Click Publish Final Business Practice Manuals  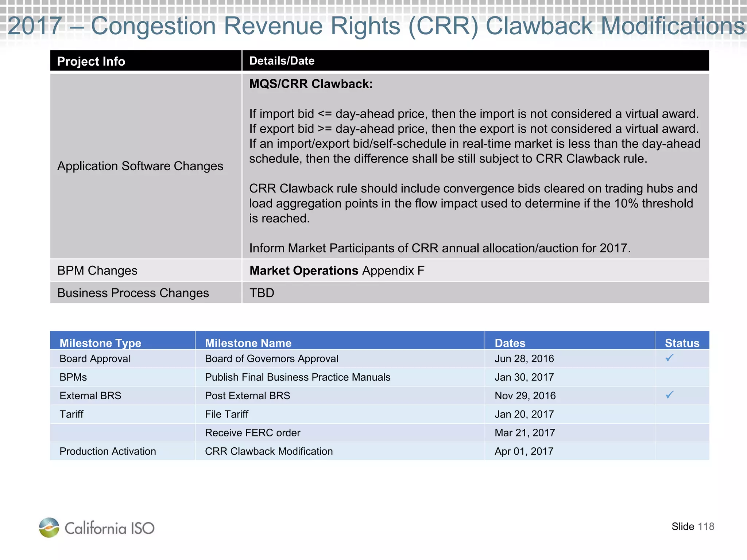298,377
